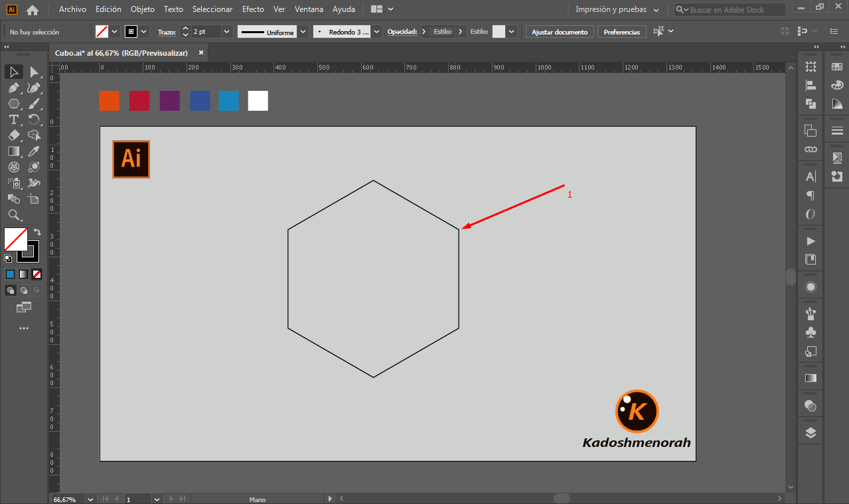Open stroke color dropdown in control bar
The image size is (849, 504).
(x=144, y=31)
